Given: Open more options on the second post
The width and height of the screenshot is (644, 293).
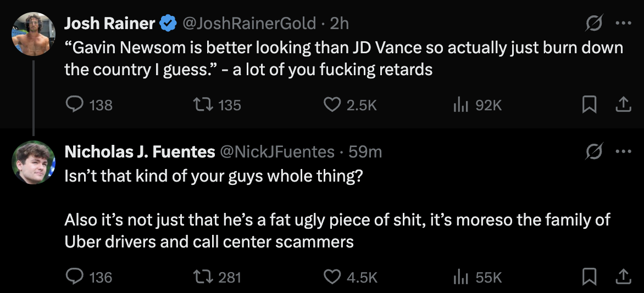Looking at the screenshot, I should point(623,151).
